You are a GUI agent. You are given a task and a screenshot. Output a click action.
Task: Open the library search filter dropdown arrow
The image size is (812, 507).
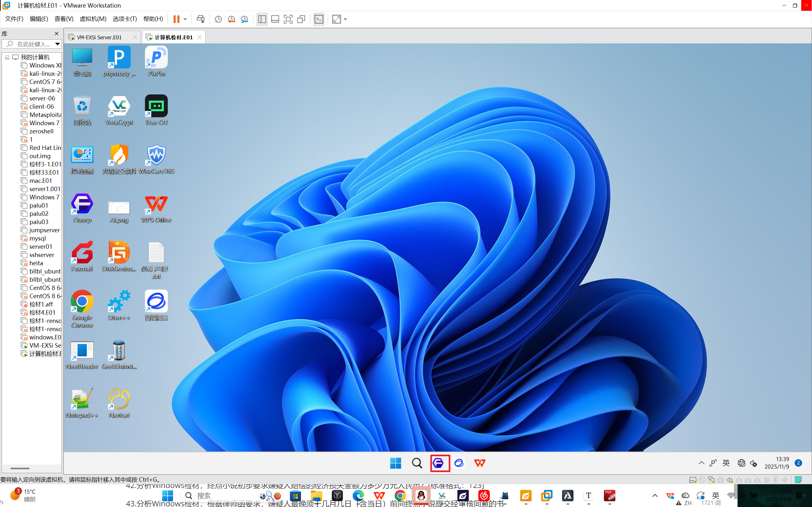57,44
